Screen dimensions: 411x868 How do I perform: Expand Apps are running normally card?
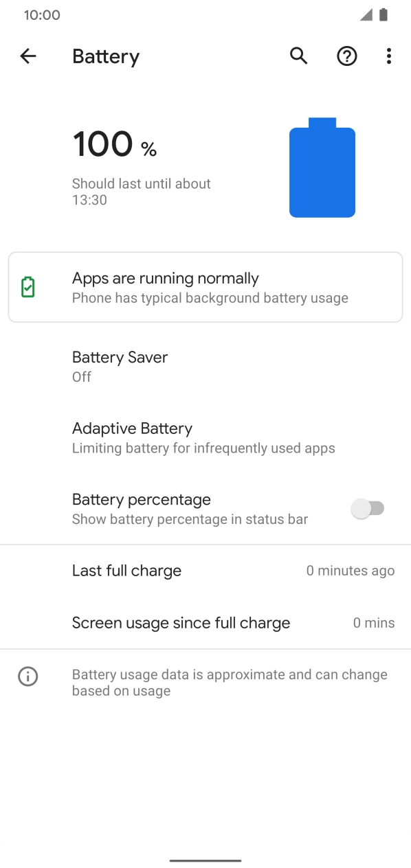(205, 287)
